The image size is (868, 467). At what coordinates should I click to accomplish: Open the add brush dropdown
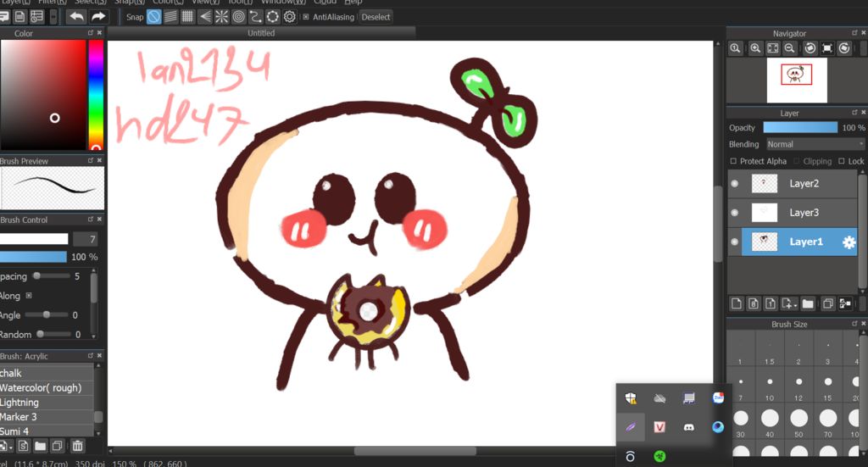pos(6,446)
